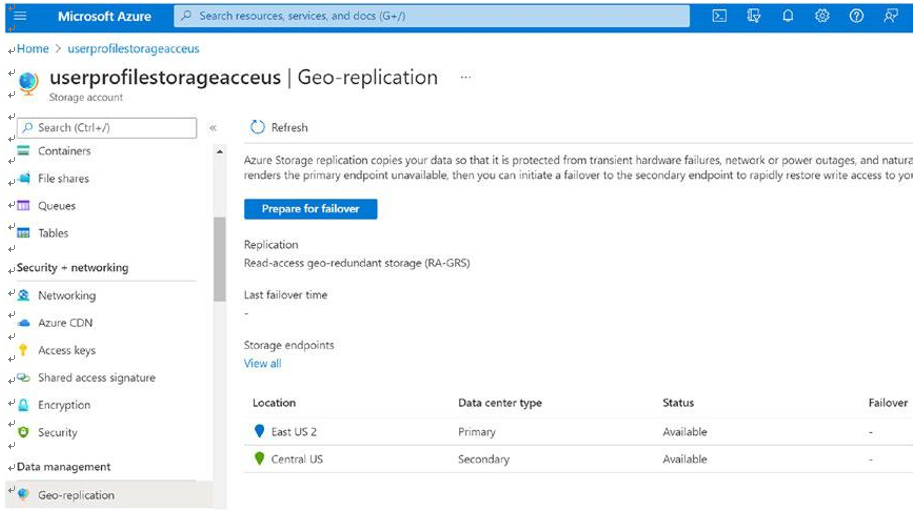This screenshot has width=924, height=515.
Task: Open the notifications bell
Action: [788, 16]
